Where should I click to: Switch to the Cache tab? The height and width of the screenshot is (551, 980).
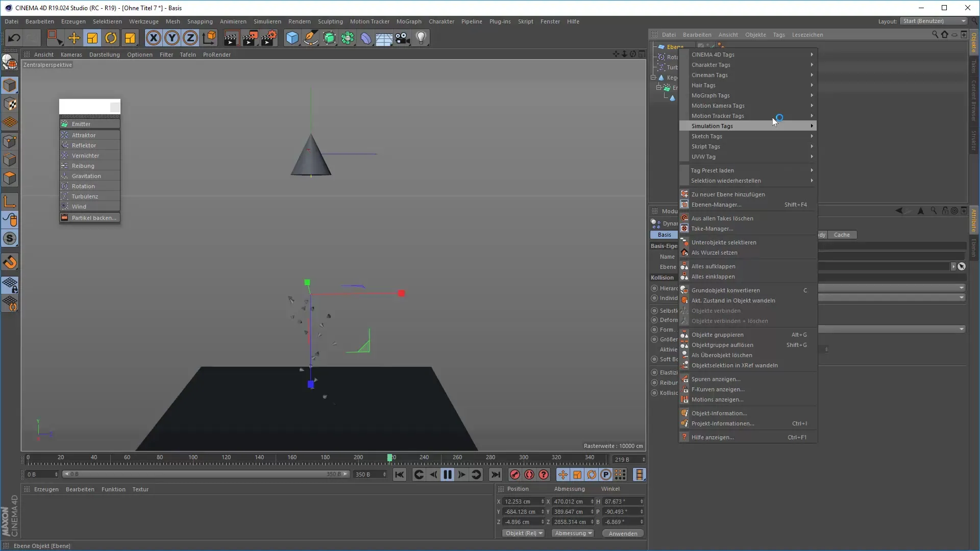click(842, 235)
